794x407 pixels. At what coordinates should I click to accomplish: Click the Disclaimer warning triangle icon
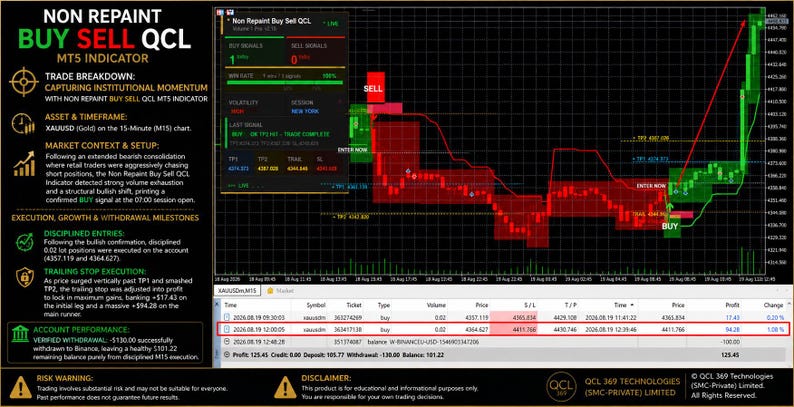point(285,387)
